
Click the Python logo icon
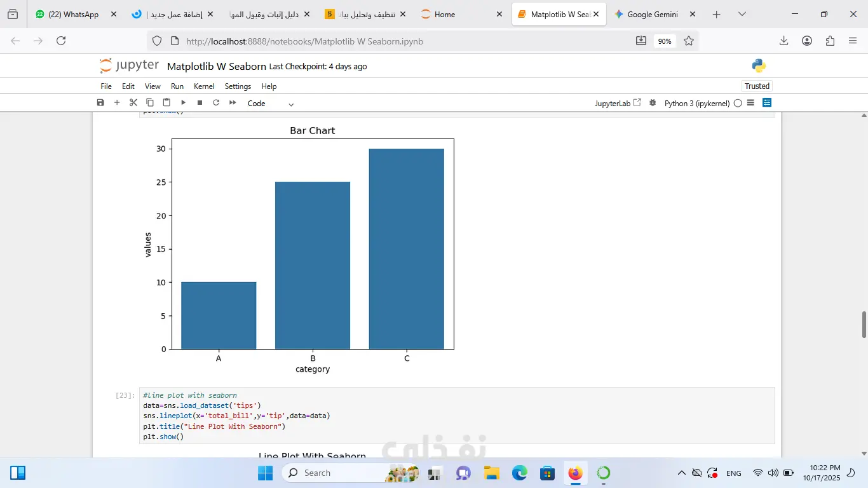tap(759, 65)
